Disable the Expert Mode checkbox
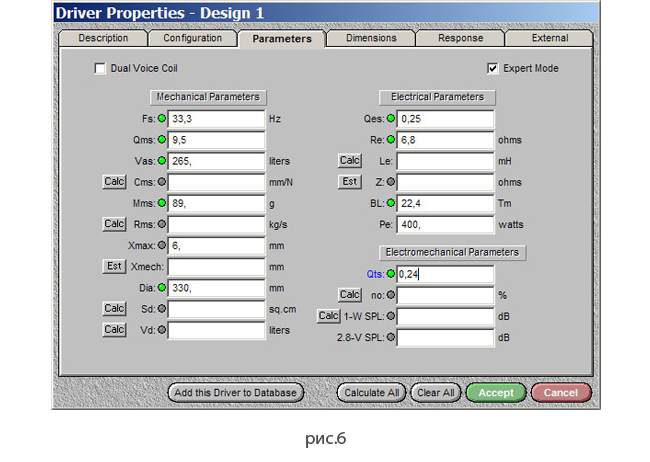The image size is (650, 462). (492, 68)
